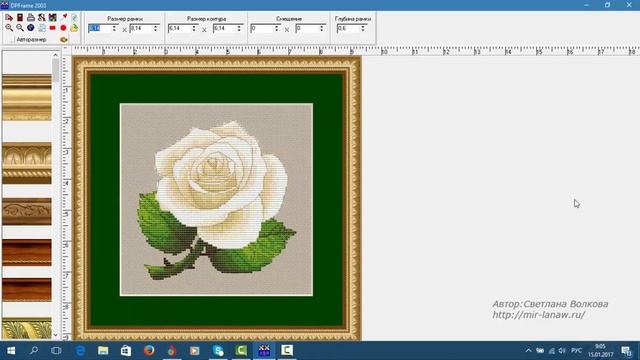Screen dimensions: 640x360
Task: Click the first Размер рамки value field
Action: 99,28
